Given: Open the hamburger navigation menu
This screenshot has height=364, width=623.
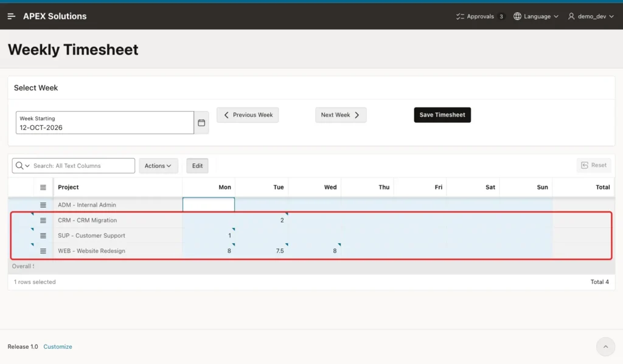Looking at the screenshot, I should click(11, 16).
